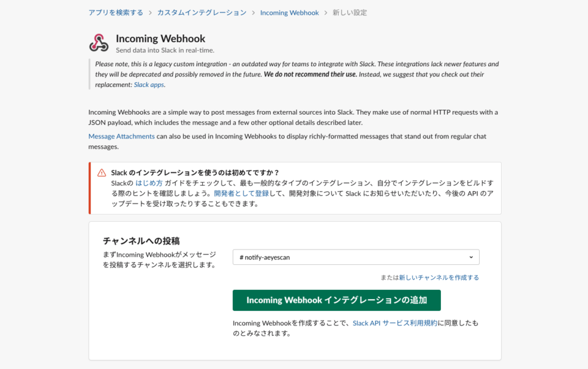Open the Incoming Webhook breadcrumb link

coord(290,13)
